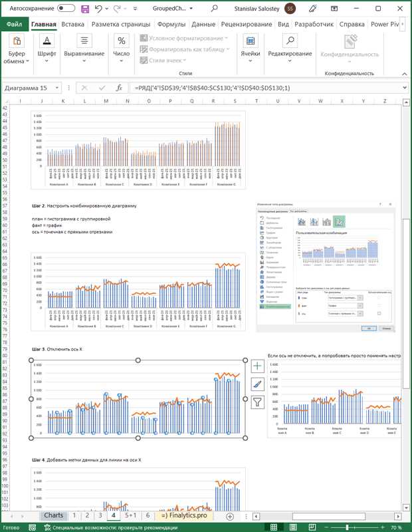Open ribbon display options icon
This screenshot has height=532, width=412.
point(334,9)
